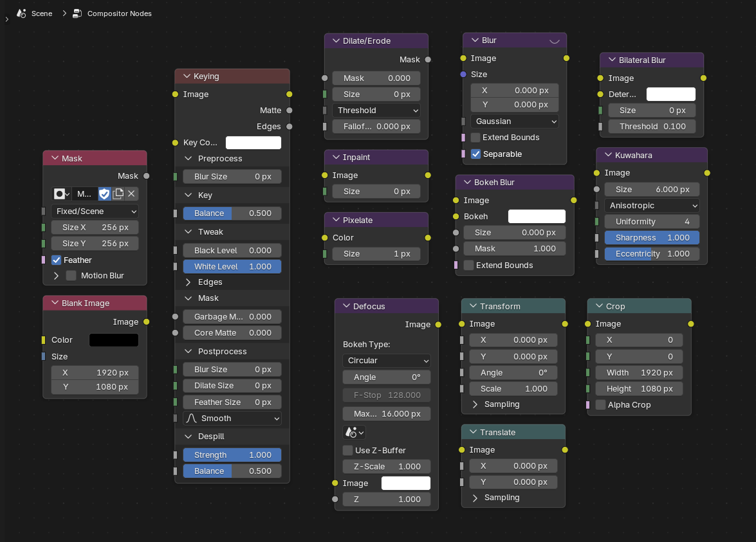
Task: Click the F-Stop 128.000 field
Action: (386, 395)
